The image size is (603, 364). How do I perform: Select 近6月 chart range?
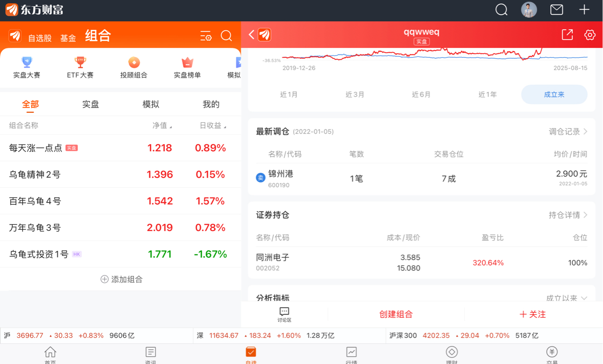pos(421,94)
